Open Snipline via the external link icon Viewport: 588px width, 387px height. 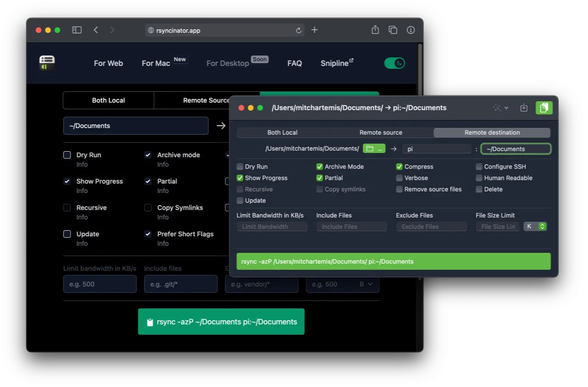[x=350, y=59]
